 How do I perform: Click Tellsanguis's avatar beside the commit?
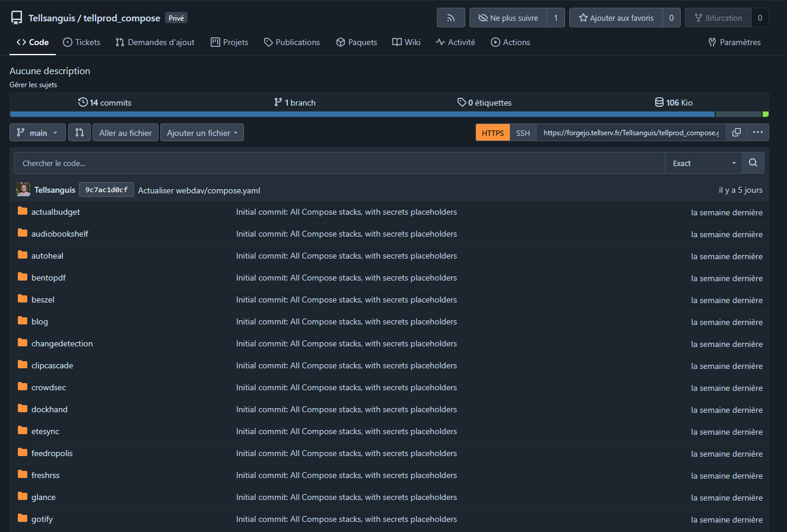click(x=23, y=189)
